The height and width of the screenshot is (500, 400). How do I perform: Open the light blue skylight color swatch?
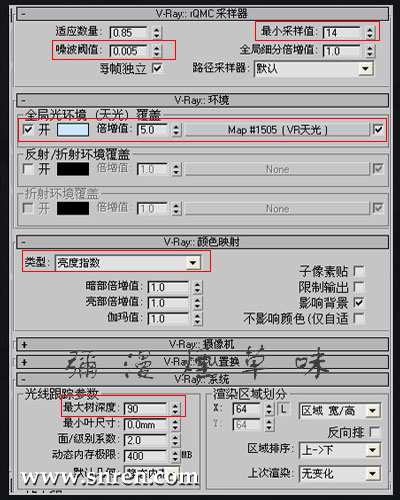click(73, 130)
